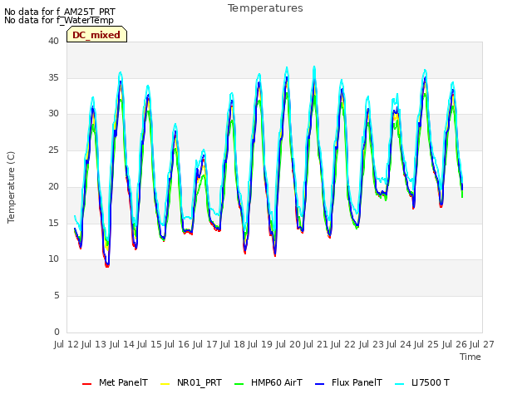
Task: Click the 25 y-axis tick label
Action: (53, 150)
